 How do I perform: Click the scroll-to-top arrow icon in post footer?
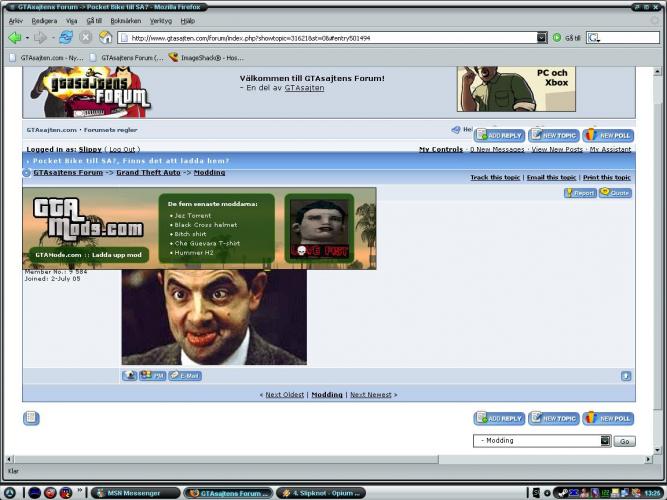point(626,376)
